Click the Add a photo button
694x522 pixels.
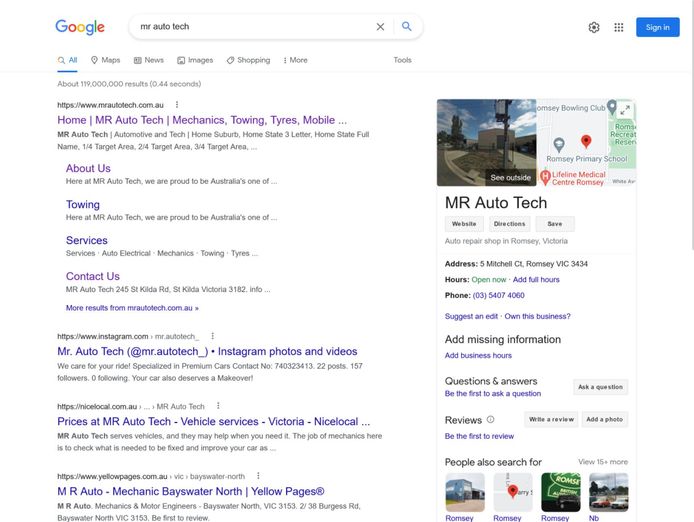[x=605, y=419]
